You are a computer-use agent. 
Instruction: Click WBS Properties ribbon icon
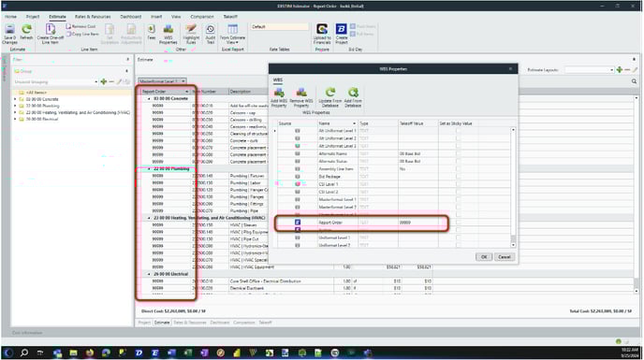(168, 34)
